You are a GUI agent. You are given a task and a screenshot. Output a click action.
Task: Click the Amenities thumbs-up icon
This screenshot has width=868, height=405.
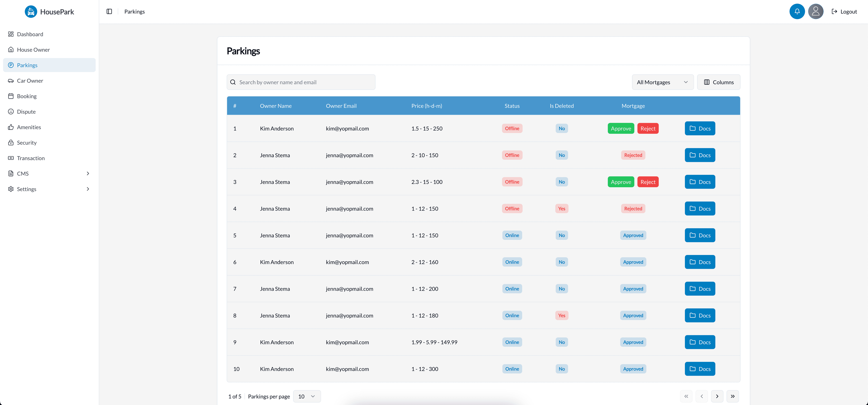10,127
